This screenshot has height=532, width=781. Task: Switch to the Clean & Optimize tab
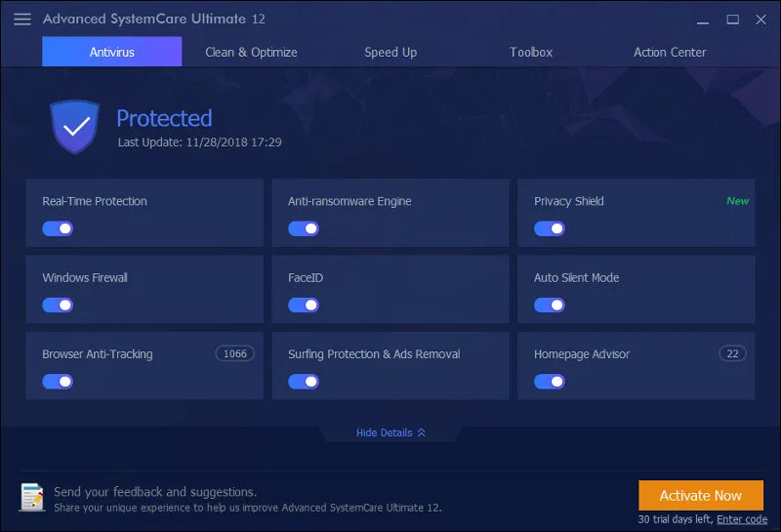point(251,52)
